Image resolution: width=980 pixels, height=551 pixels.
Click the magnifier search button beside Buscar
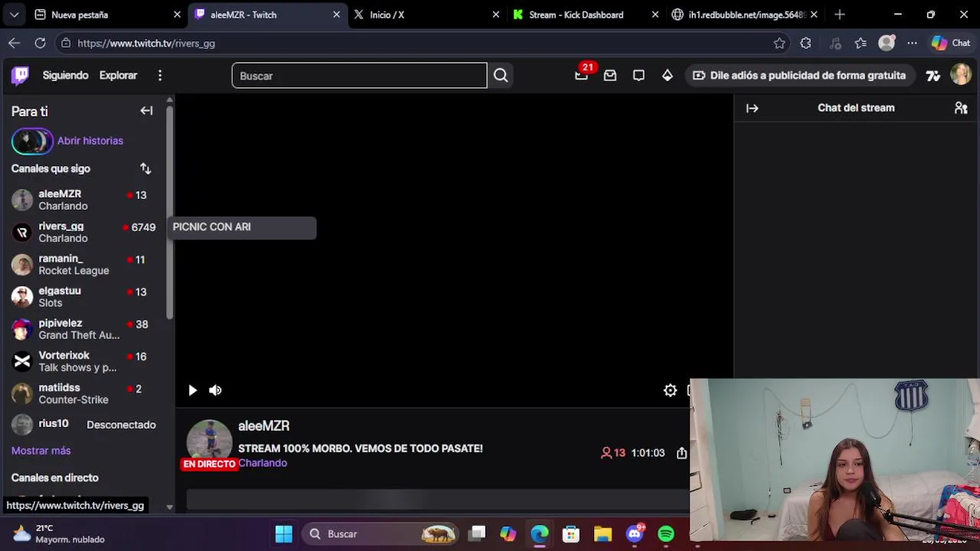pos(501,75)
